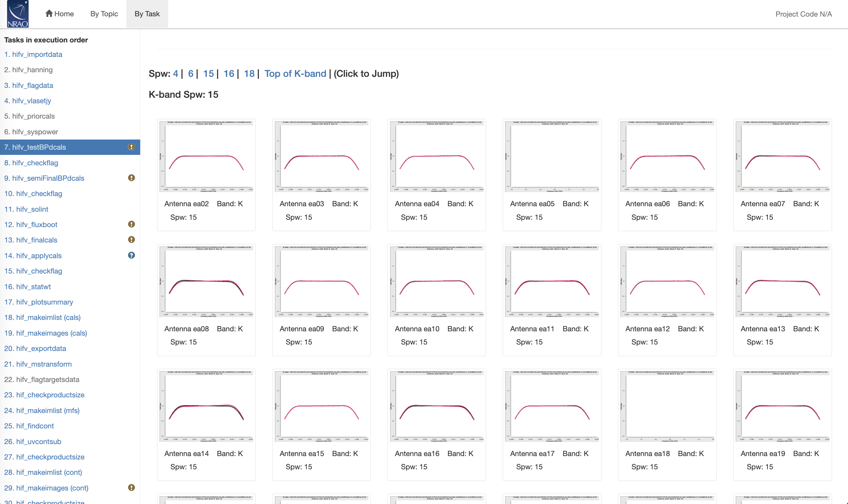Image resolution: width=848 pixels, height=504 pixels.
Task: Open task 18. hif_makeimlist (cals)
Action: (x=42, y=317)
